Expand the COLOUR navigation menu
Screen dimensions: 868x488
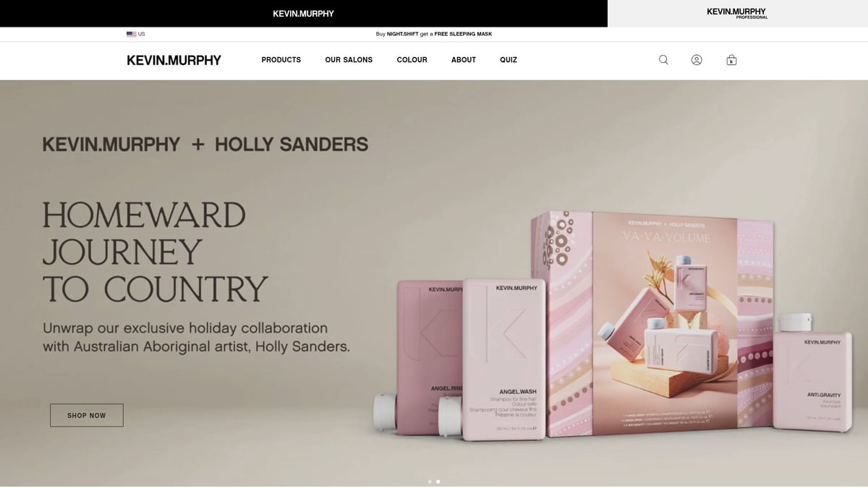coord(412,60)
